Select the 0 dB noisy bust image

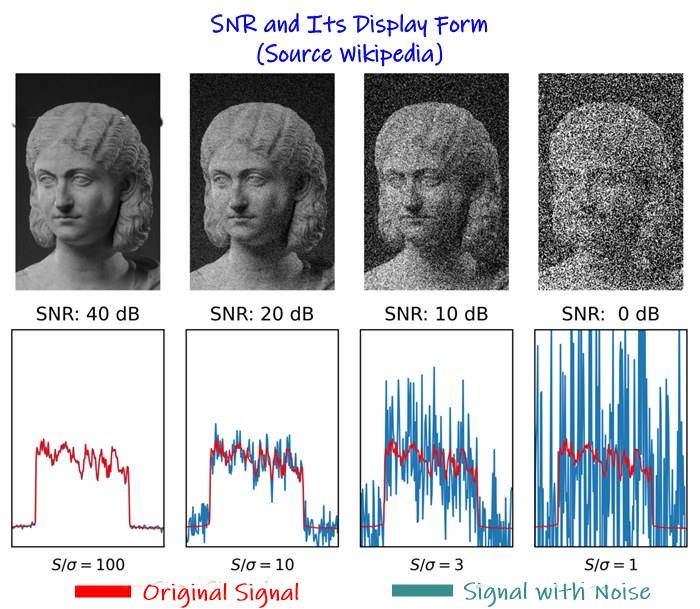[x=611, y=182]
